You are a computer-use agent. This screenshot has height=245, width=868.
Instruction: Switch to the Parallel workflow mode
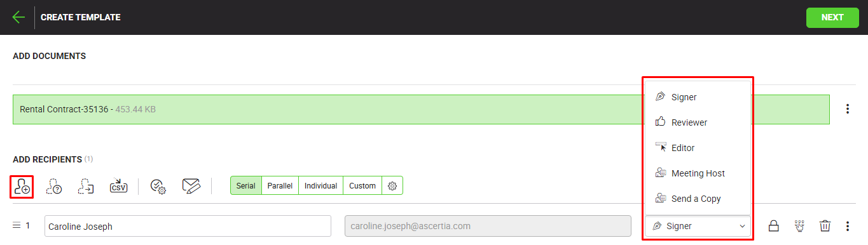[280, 186]
